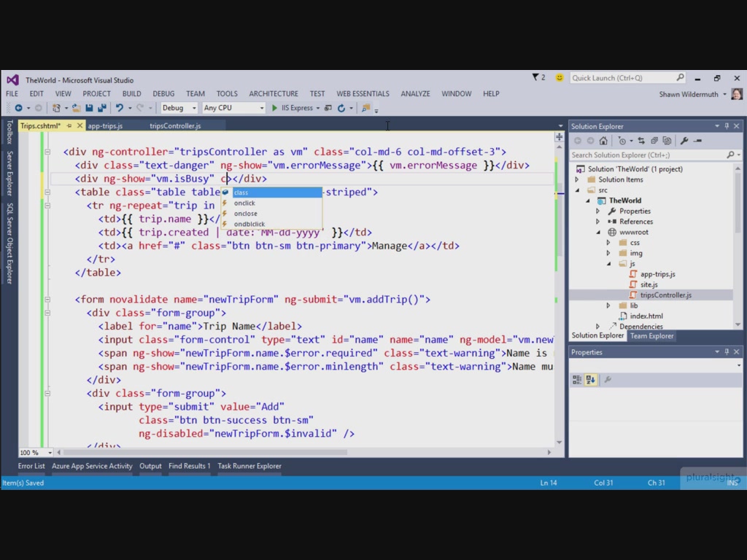Expand the Properties node arrow
This screenshot has width=747, height=560.
click(x=598, y=211)
